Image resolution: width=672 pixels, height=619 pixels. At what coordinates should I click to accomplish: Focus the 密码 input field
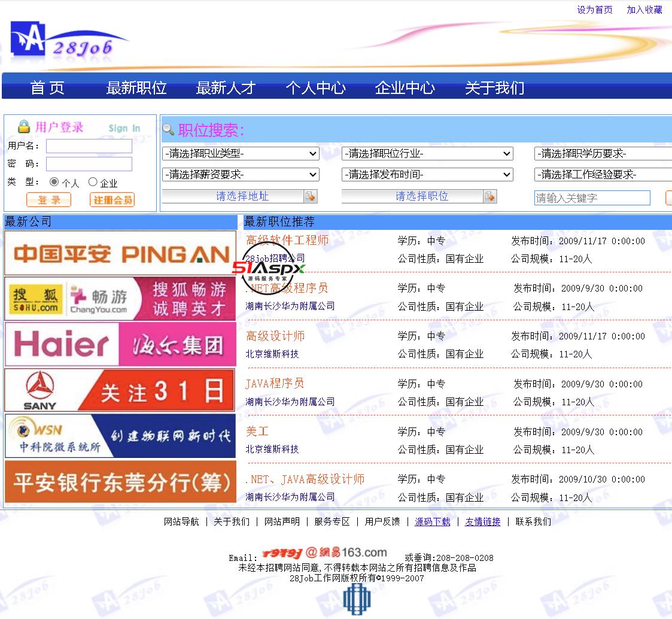[89, 164]
